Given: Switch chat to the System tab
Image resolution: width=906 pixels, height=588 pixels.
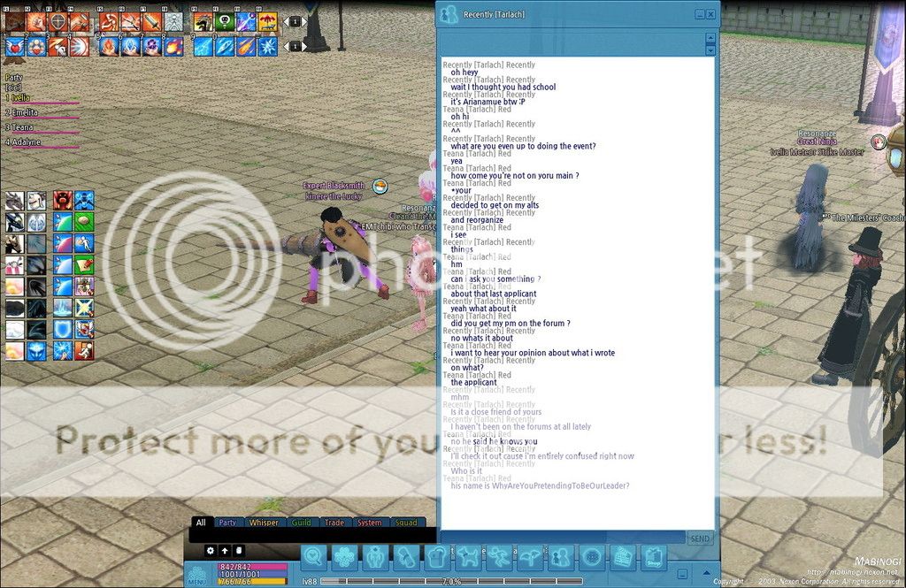Looking at the screenshot, I should pyautogui.click(x=369, y=523).
